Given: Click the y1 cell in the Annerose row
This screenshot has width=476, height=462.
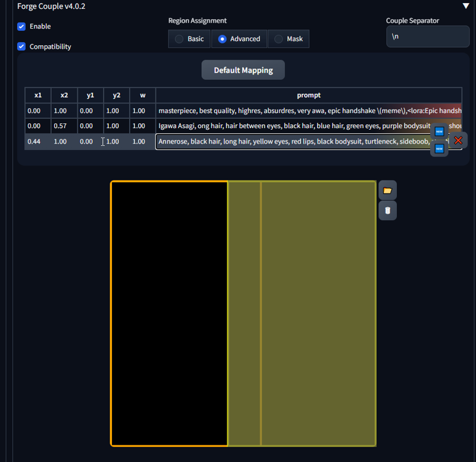Looking at the screenshot, I should tap(90, 142).
